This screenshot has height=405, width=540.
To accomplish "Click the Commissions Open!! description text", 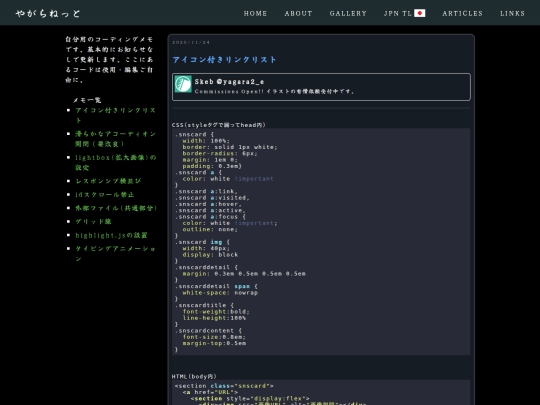I will (x=274, y=92).
